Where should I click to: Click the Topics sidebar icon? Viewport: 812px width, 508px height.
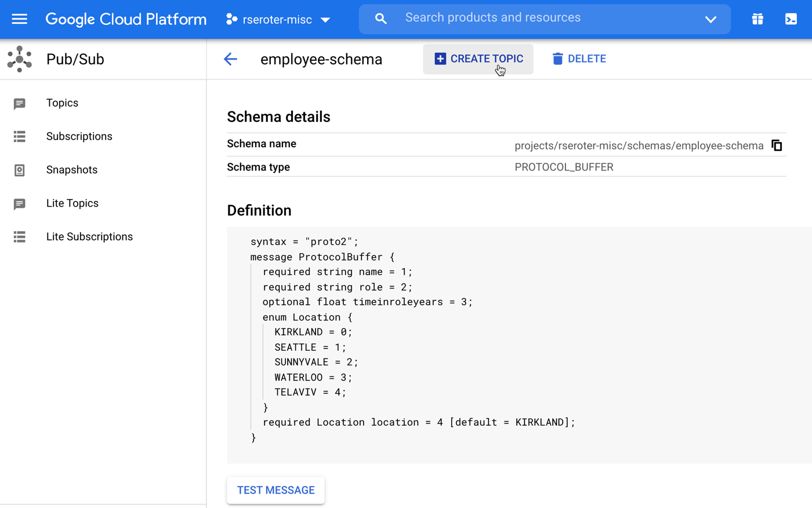click(20, 103)
